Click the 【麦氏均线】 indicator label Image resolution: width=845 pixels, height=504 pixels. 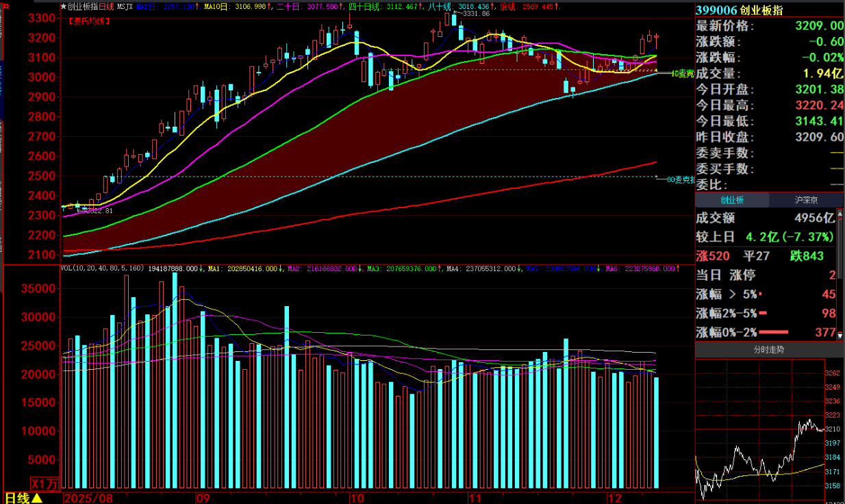tap(89, 21)
